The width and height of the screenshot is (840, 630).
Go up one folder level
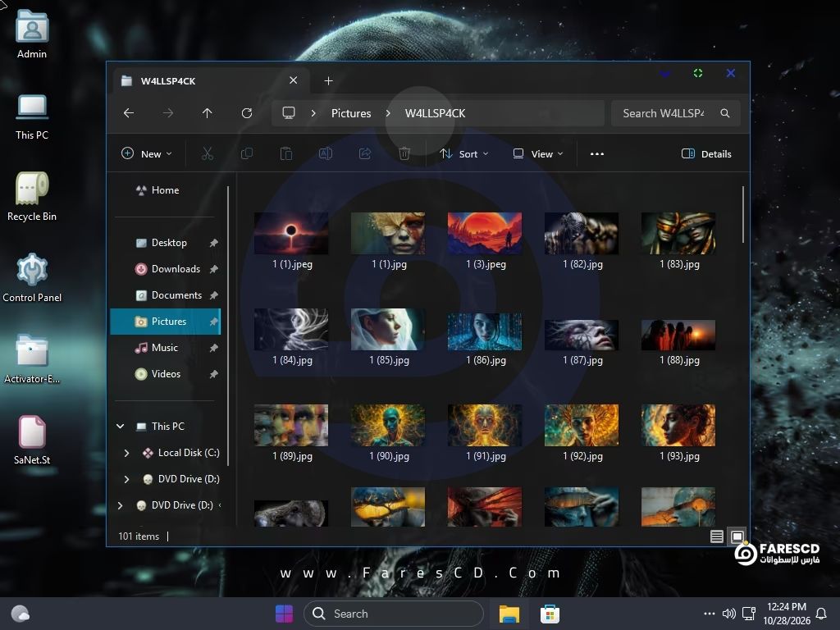[x=208, y=113]
